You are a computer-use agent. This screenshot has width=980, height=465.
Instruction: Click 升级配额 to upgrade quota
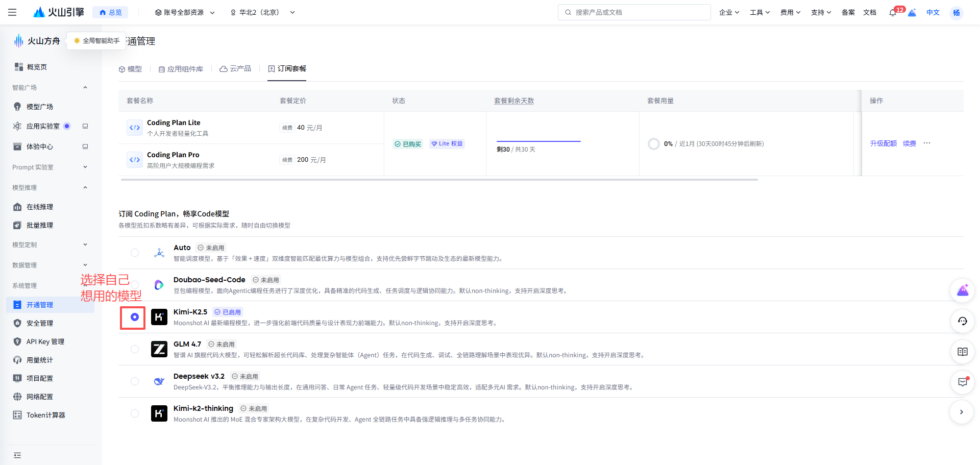pos(883,143)
